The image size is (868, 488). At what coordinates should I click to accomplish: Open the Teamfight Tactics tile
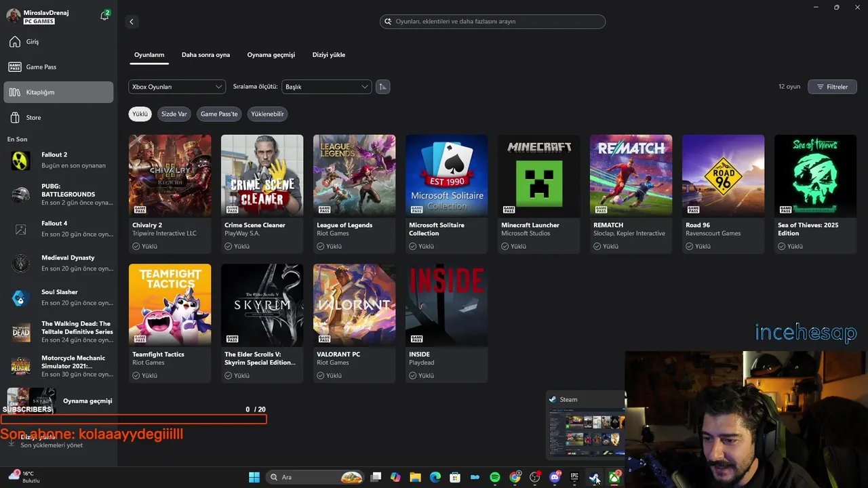tap(170, 323)
